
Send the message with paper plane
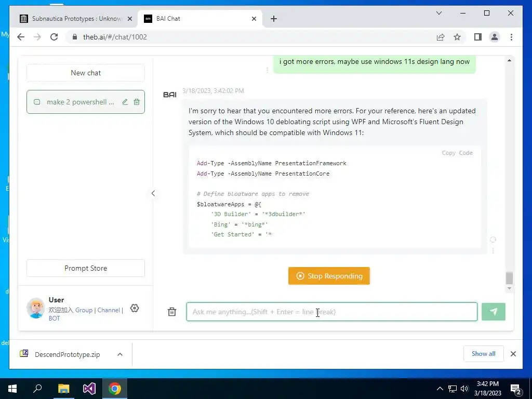494,312
